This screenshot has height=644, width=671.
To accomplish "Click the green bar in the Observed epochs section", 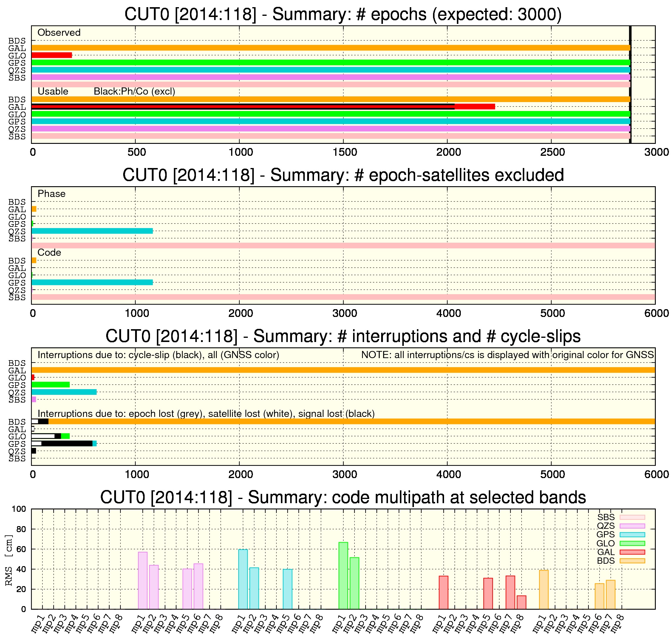I will pyautogui.click(x=331, y=62).
